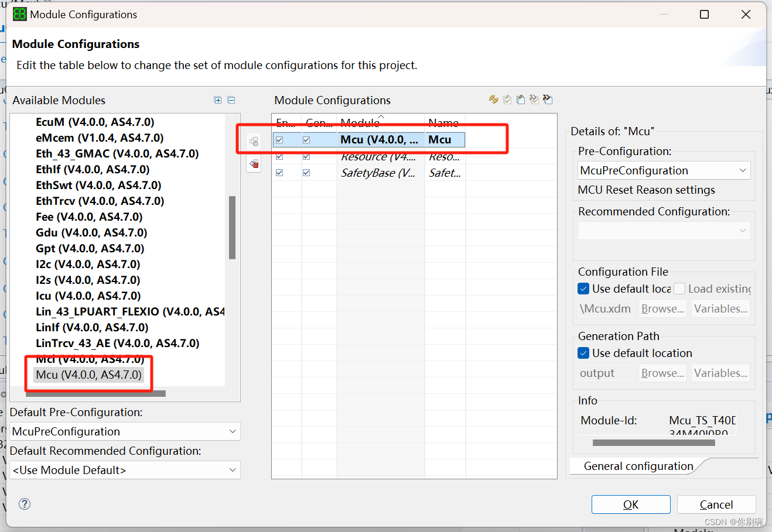Open the Recommended Configuration dropdown in Details

(x=664, y=231)
